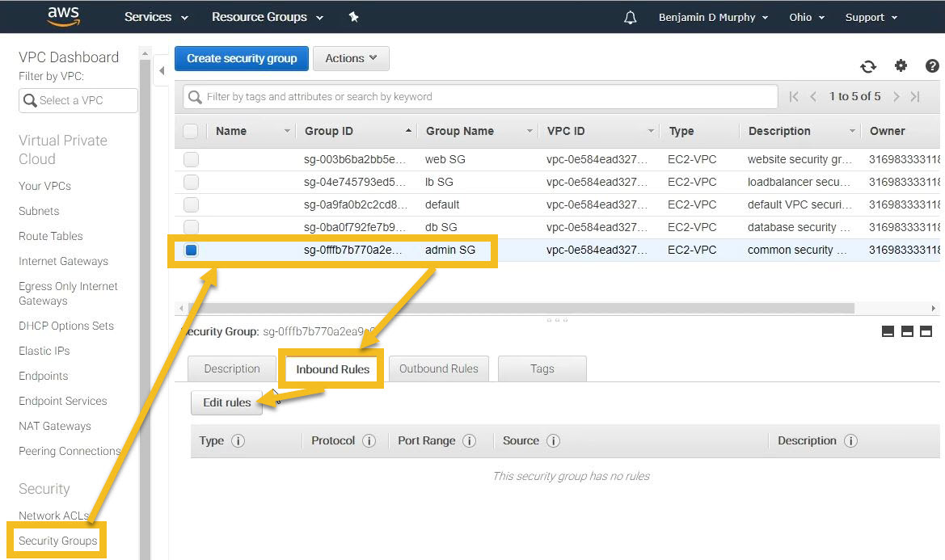This screenshot has width=945, height=560.
Task: Open the Actions dropdown button
Action: pos(351,58)
